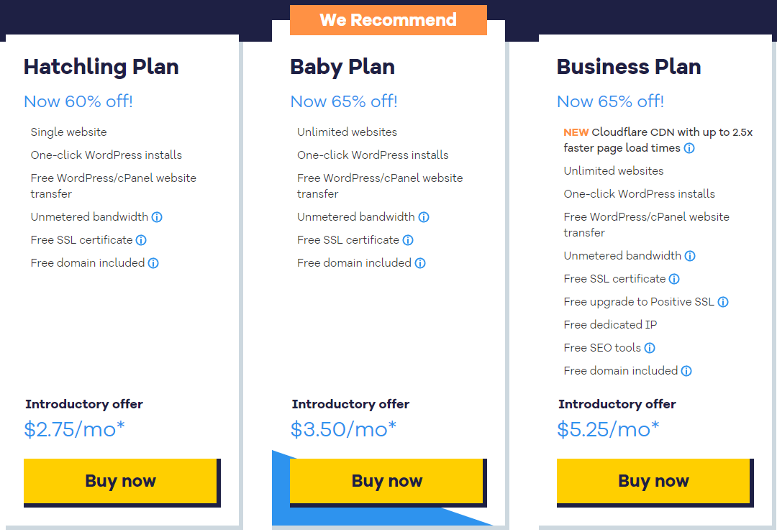The height and width of the screenshot is (532, 777).
Task: Click the Business Plan title
Action: [x=629, y=67]
